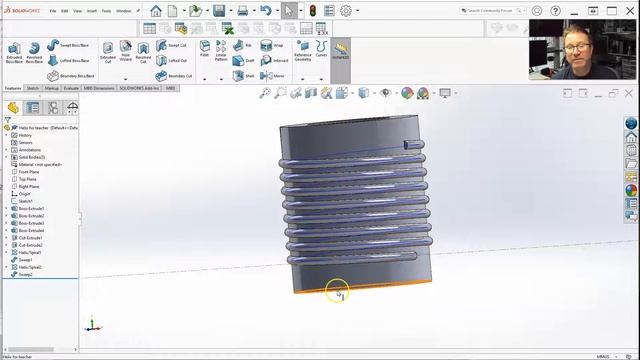The image size is (640, 360).
Task: Click the Save disk icon
Action: [219, 11]
